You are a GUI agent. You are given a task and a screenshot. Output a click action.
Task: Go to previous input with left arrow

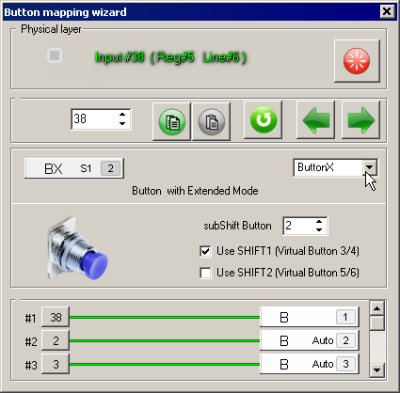click(316, 120)
